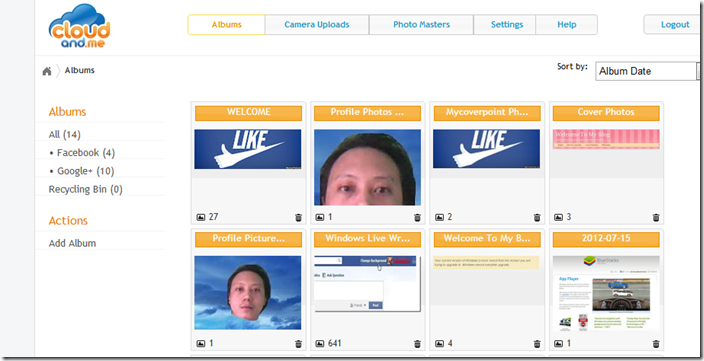The height and width of the screenshot is (361, 704).
Task: Click the 2012-07-15 BlueStacks thumbnail
Action: coord(606,294)
